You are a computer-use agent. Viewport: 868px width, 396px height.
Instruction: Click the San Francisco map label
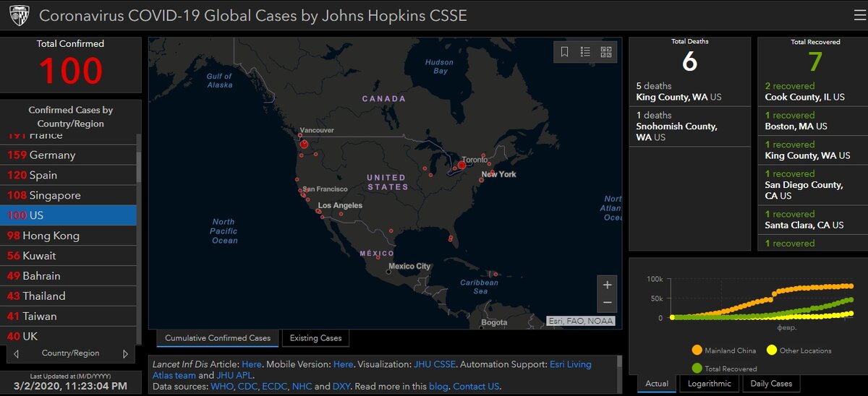pyautogui.click(x=325, y=189)
